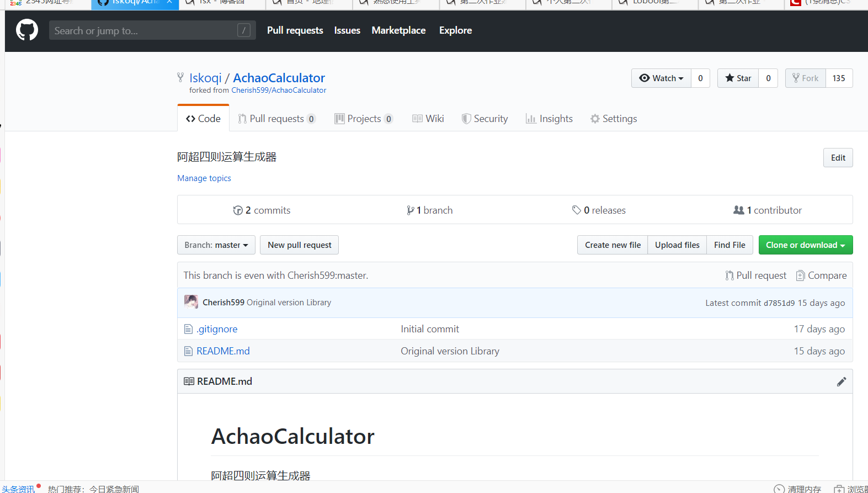868x493 pixels.
Task: Open Pull requests in top navigation
Action: [295, 30]
